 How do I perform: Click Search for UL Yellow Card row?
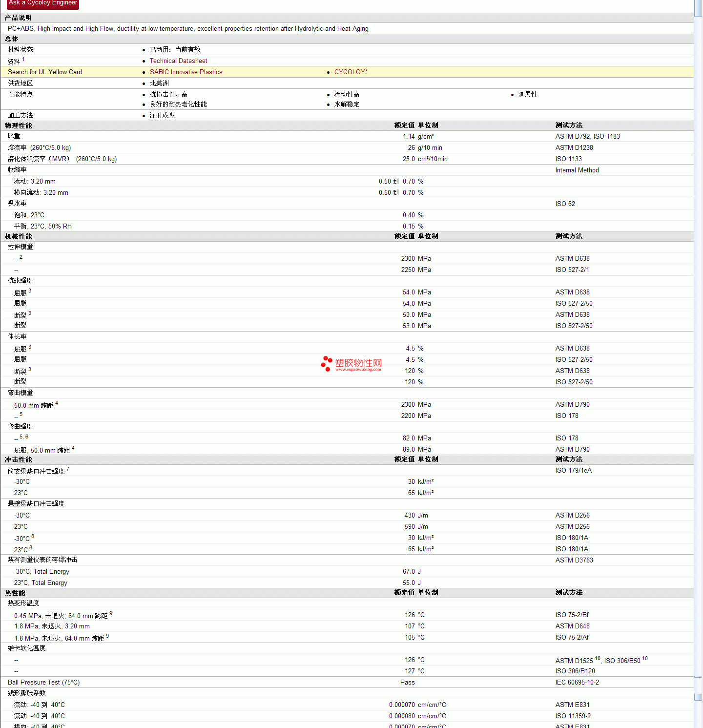click(347, 72)
